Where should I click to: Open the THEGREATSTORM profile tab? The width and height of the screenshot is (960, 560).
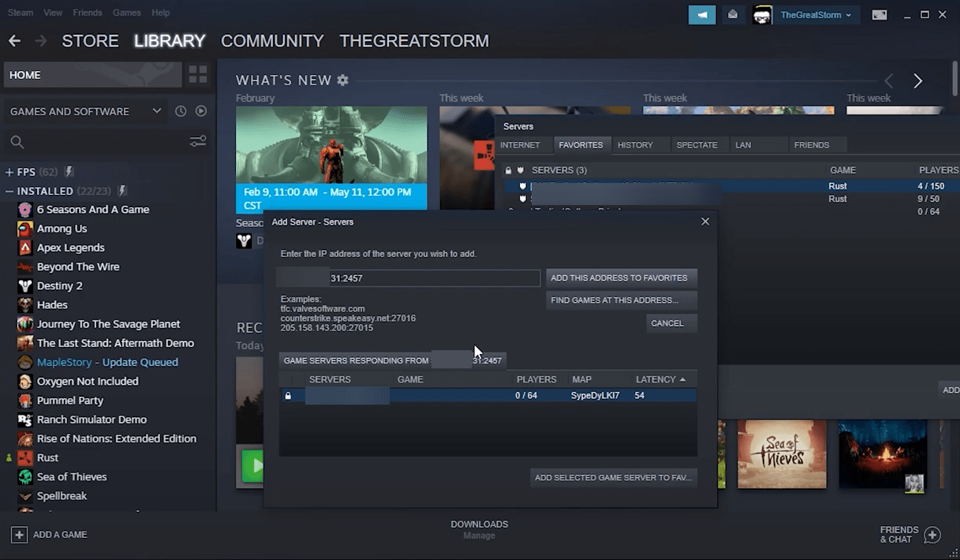(414, 41)
